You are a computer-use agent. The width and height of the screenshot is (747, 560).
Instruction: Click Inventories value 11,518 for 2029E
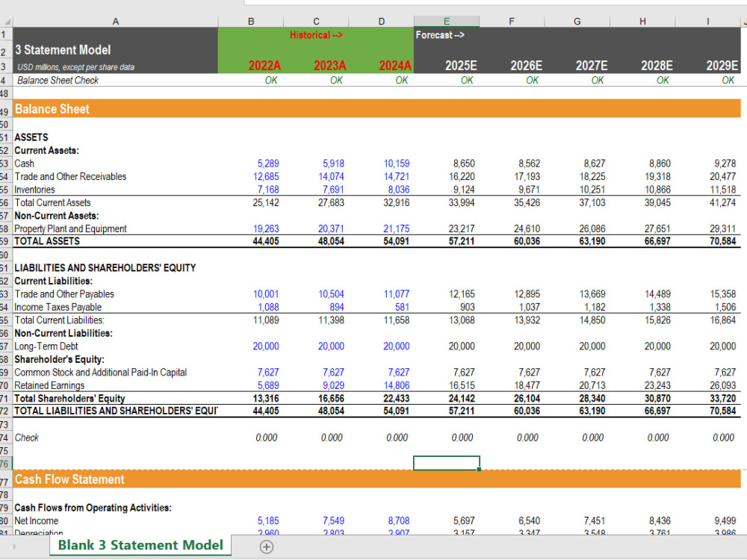pos(722,190)
